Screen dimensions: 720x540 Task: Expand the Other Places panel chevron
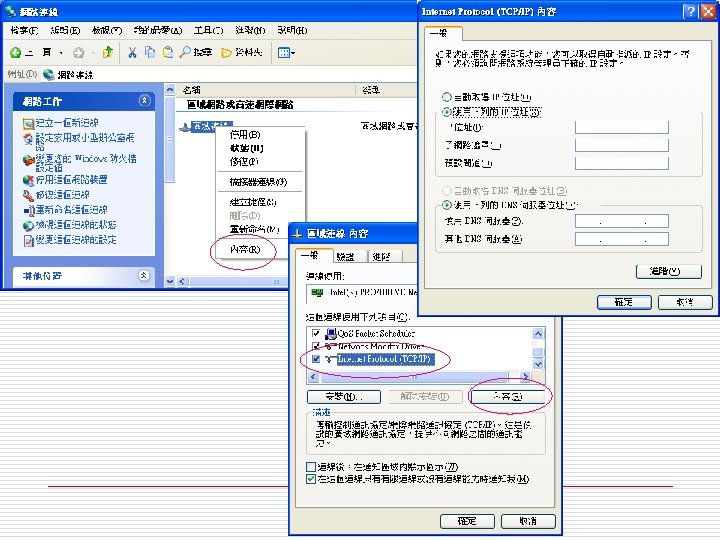pyautogui.click(x=144, y=276)
